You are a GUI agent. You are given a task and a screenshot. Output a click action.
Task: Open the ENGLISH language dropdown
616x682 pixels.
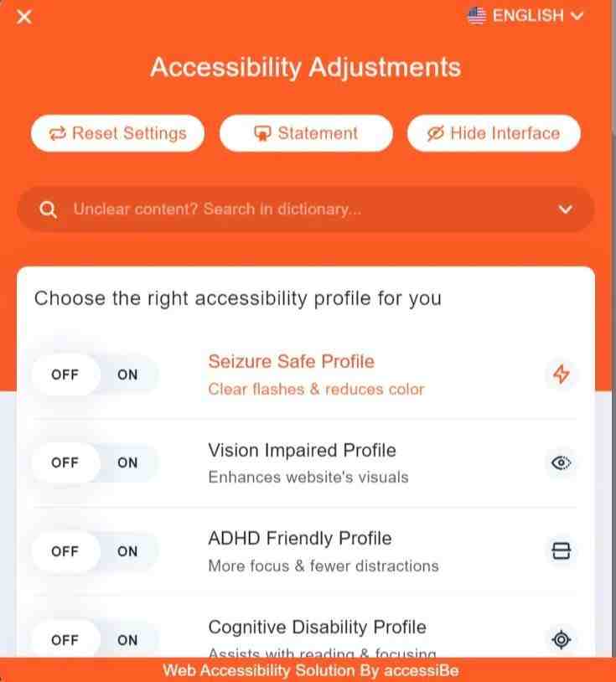pos(525,16)
